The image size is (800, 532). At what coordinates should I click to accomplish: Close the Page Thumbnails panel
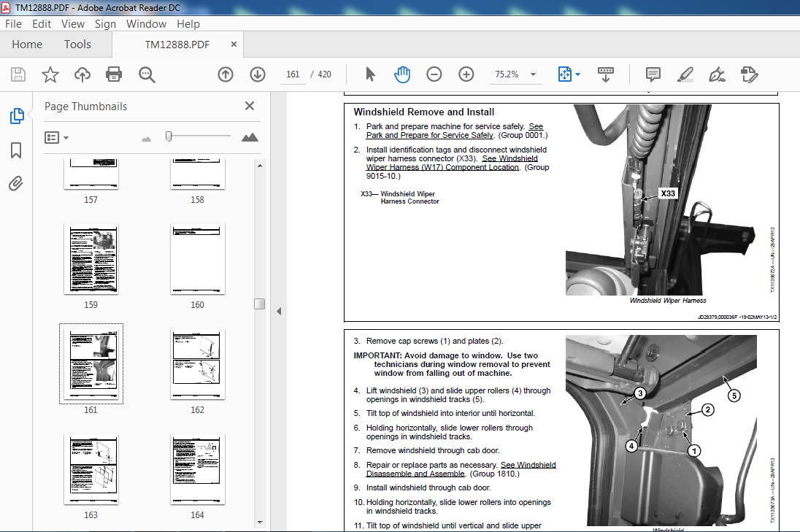pos(250,106)
